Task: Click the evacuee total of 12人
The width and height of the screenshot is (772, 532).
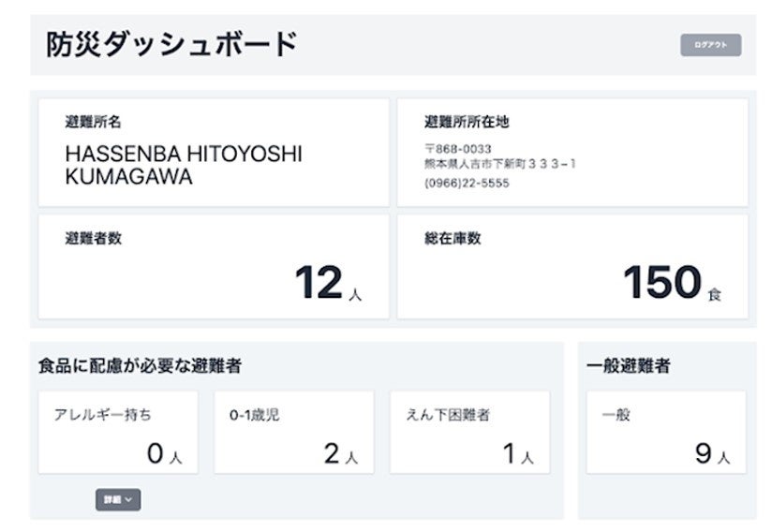Action: tap(327, 284)
